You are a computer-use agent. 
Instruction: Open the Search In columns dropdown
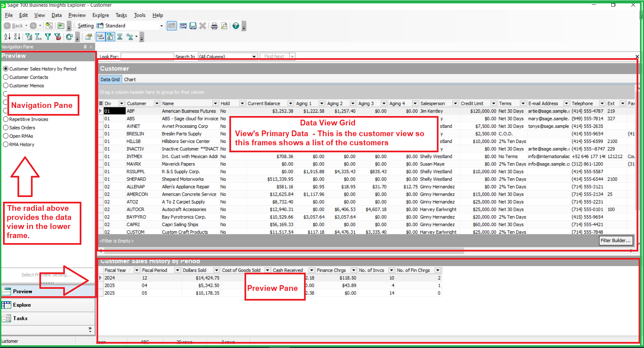click(x=254, y=56)
